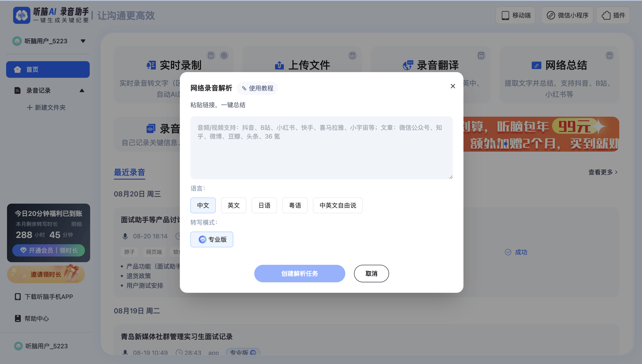
Task: Open settings gear on 实时录制 card
Action: click(224, 56)
